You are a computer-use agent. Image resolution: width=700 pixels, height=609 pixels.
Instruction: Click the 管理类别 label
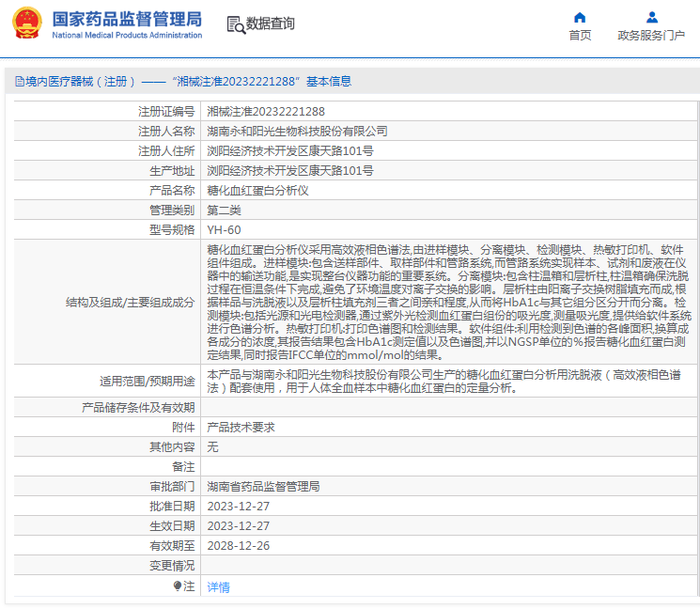pos(172,210)
